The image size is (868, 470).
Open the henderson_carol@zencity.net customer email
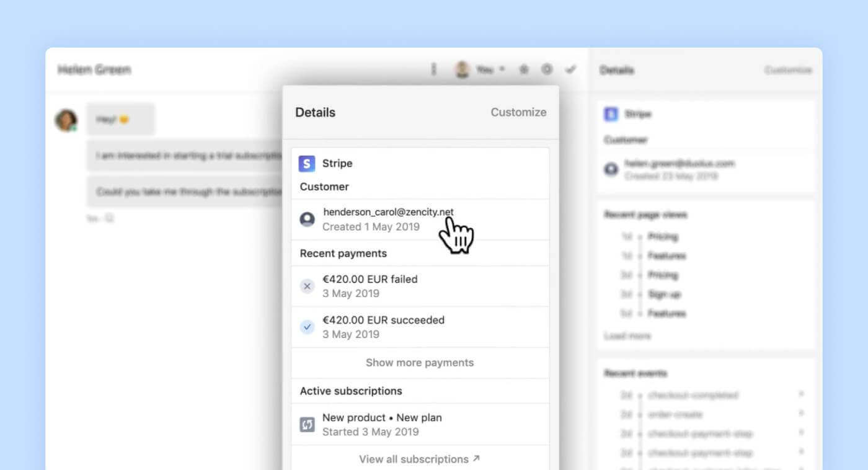coord(388,212)
